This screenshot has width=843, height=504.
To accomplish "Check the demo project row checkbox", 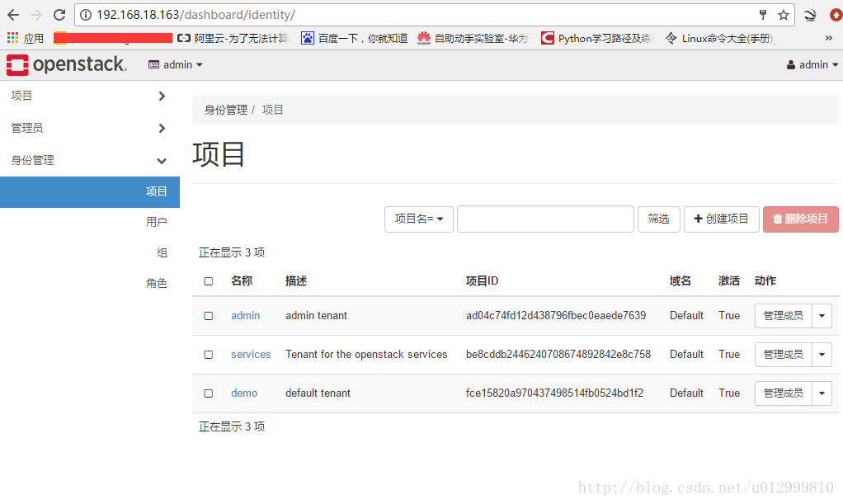I will 209,393.
